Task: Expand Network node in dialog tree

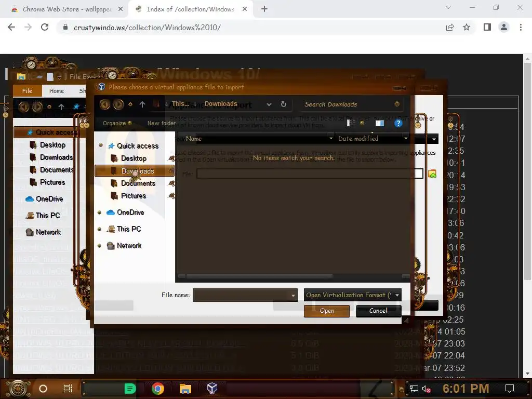Action: click(x=99, y=246)
